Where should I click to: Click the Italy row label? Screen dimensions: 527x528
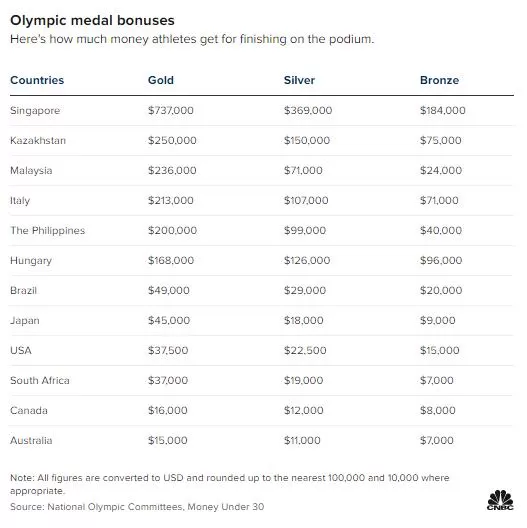click(x=20, y=201)
